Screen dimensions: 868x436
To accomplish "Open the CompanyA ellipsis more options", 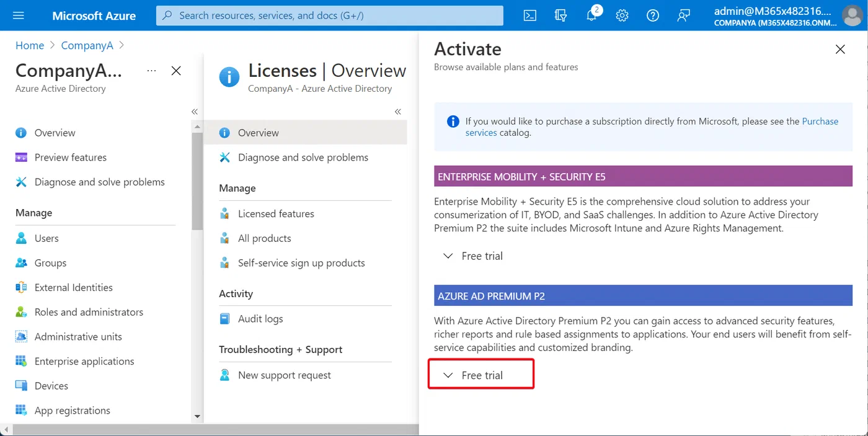I will pos(151,71).
